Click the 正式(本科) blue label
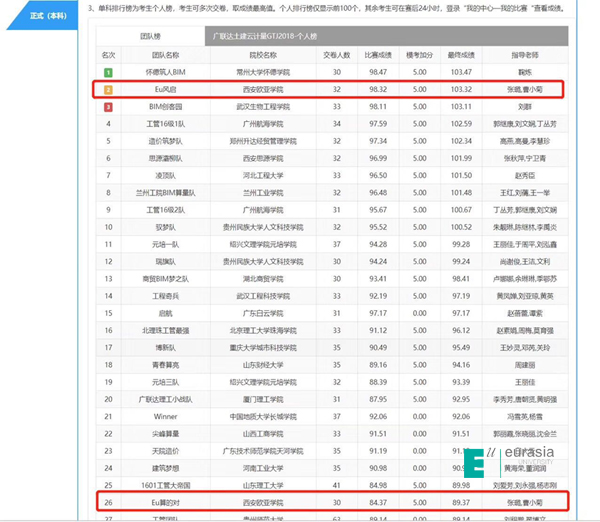This screenshot has width=600, height=522. [48, 14]
